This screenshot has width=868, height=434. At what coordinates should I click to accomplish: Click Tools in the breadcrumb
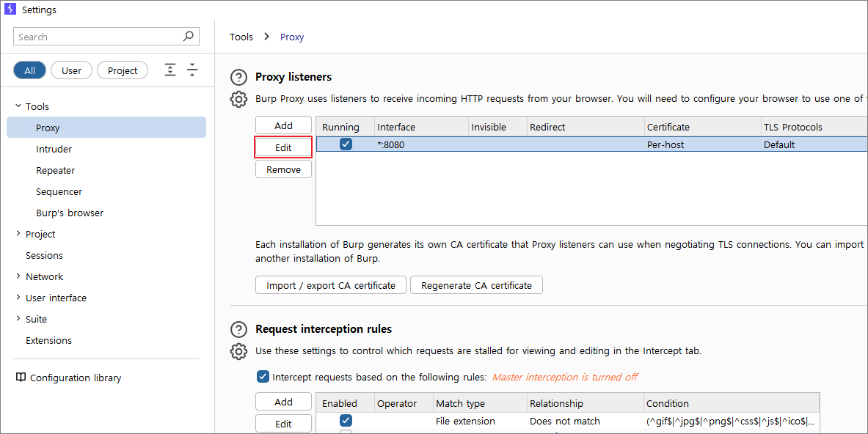(x=241, y=37)
